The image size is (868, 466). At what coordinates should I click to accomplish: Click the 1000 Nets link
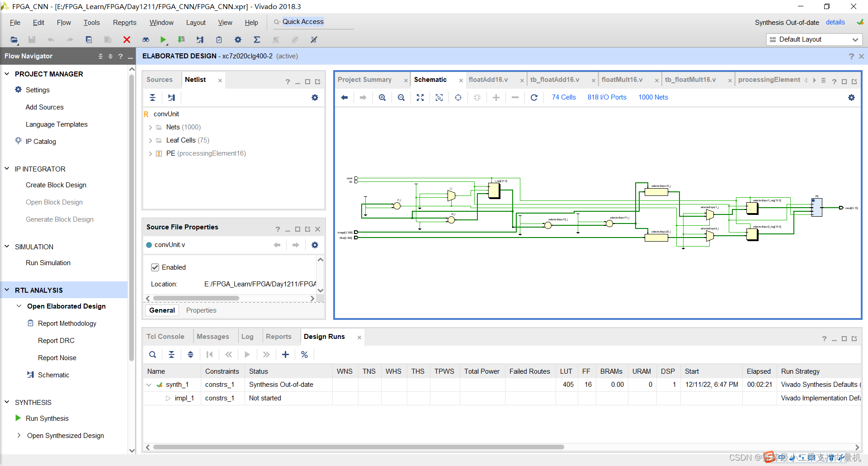[x=653, y=97]
